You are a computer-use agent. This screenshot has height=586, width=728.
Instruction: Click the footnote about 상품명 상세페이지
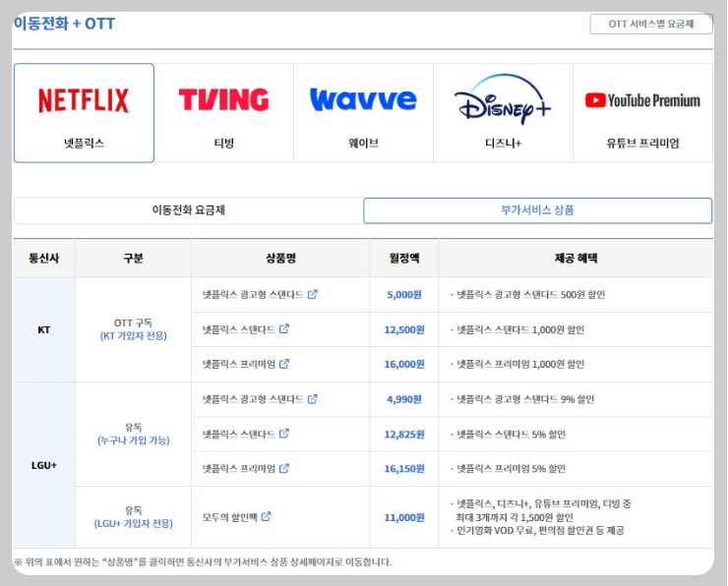[x=203, y=561]
